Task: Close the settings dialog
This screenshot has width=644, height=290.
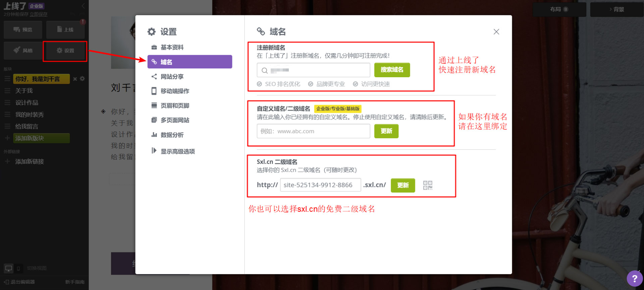Action: [496, 32]
